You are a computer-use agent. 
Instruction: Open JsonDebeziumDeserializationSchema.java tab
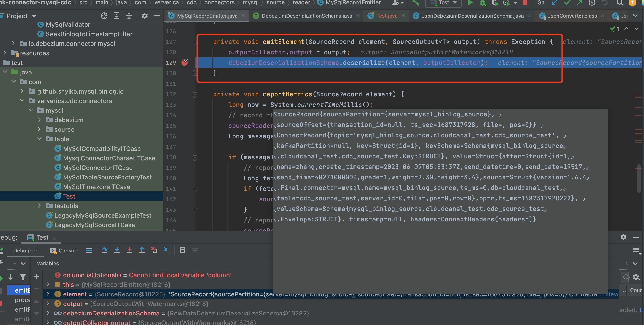(x=472, y=16)
